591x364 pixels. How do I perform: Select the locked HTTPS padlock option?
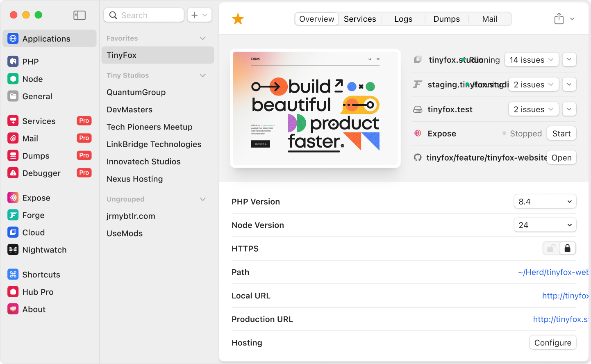pyautogui.click(x=567, y=248)
